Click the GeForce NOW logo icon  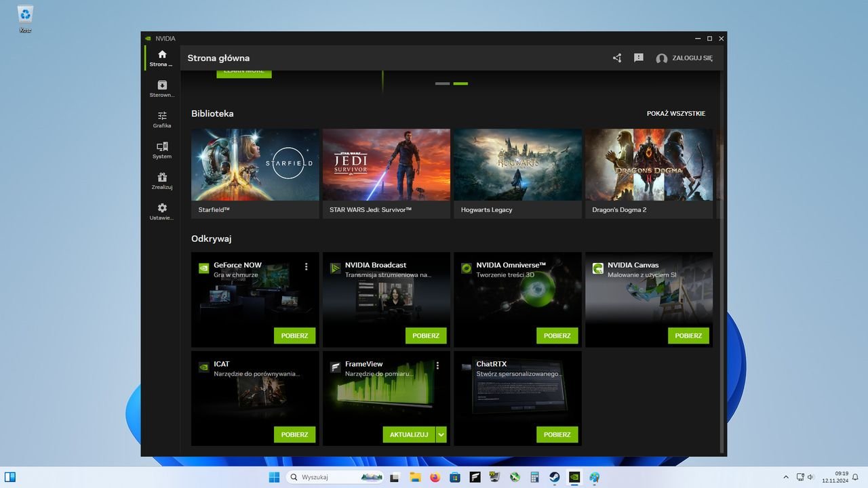click(203, 268)
